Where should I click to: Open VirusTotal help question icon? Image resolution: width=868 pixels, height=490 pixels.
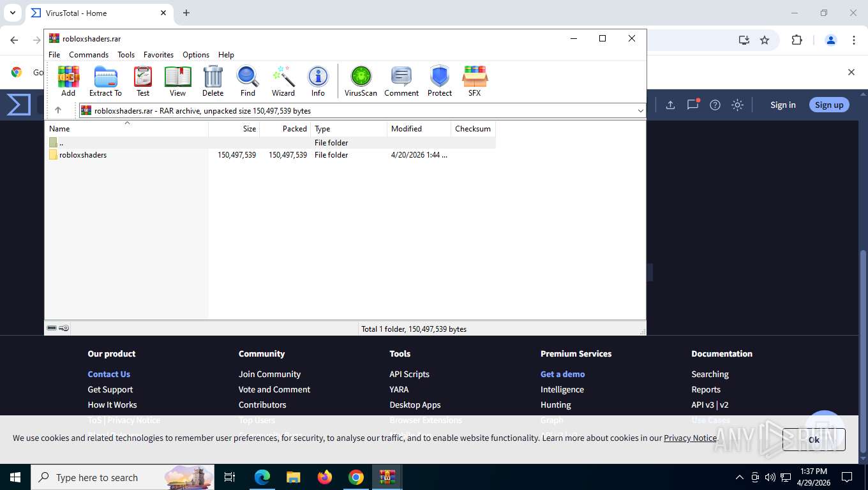[x=715, y=105]
